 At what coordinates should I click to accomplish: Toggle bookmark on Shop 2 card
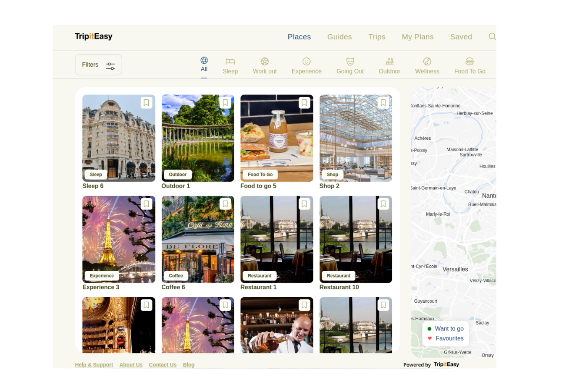tap(383, 103)
